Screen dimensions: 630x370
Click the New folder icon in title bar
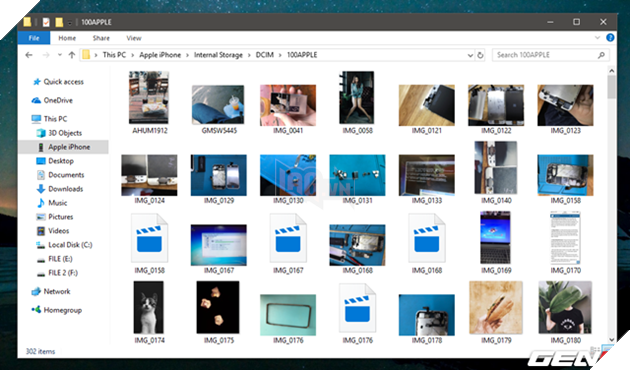click(59, 22)
